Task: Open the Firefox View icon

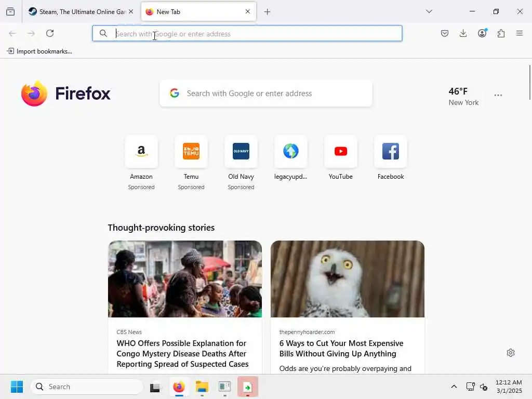Action: (10, 11)
